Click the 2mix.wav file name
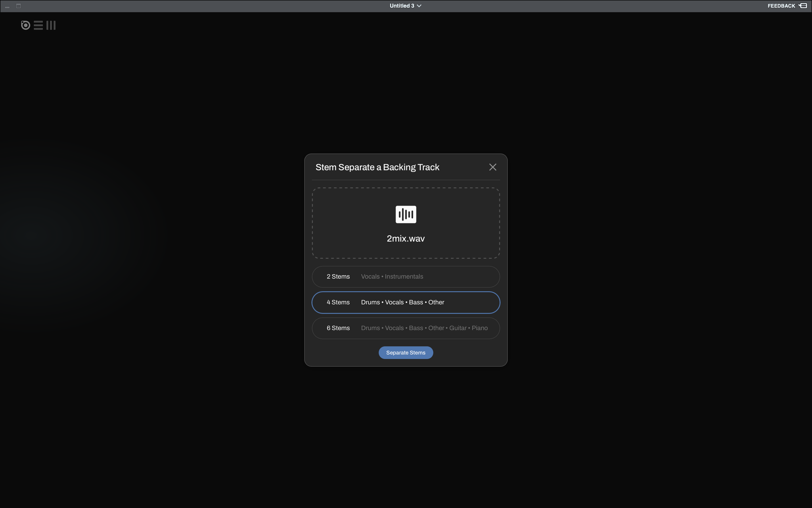Image resolution: width=812 pixels, height=508 pixels. (406, 239)
